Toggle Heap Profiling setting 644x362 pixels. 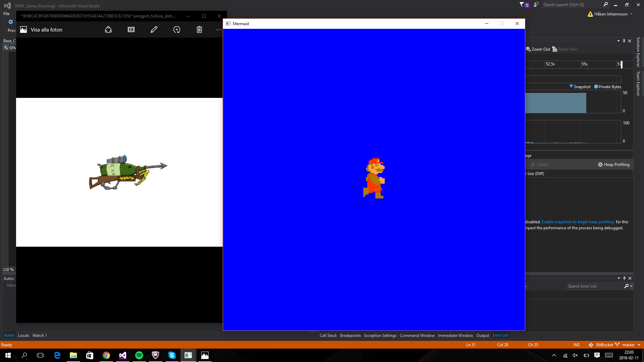point(613,165)
